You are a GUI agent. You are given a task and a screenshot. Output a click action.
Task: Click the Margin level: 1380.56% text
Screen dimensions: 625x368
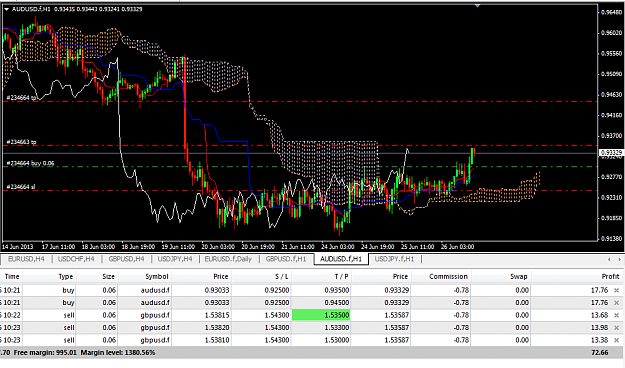click(118, 352)
